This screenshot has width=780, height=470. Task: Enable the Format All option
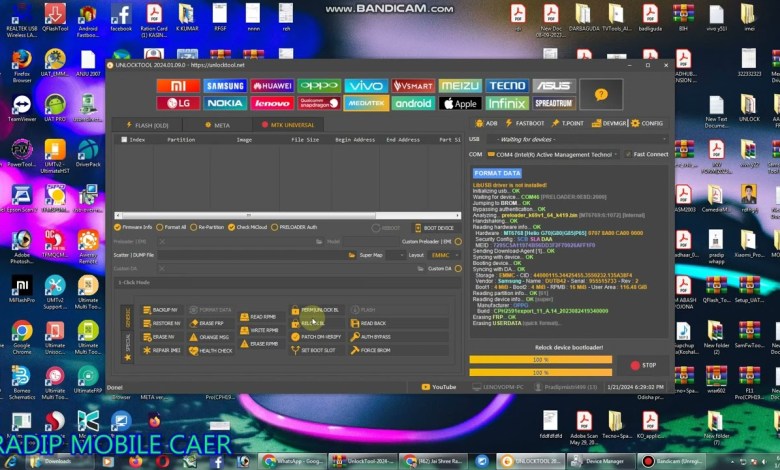pyautogui.click(x=171, y=227)
